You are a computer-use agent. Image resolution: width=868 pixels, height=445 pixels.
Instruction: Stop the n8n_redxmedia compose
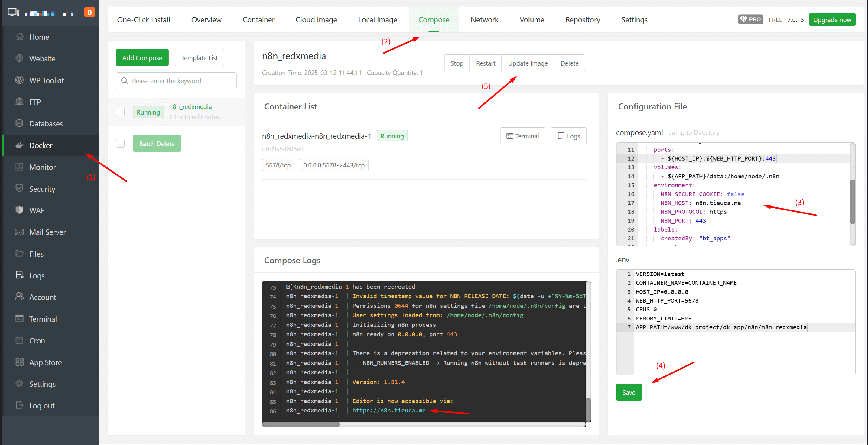(457, 63)
